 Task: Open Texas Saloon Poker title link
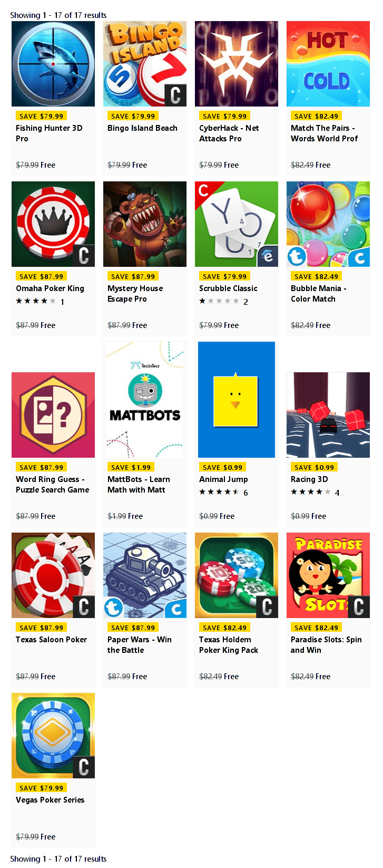click(52, 640)
